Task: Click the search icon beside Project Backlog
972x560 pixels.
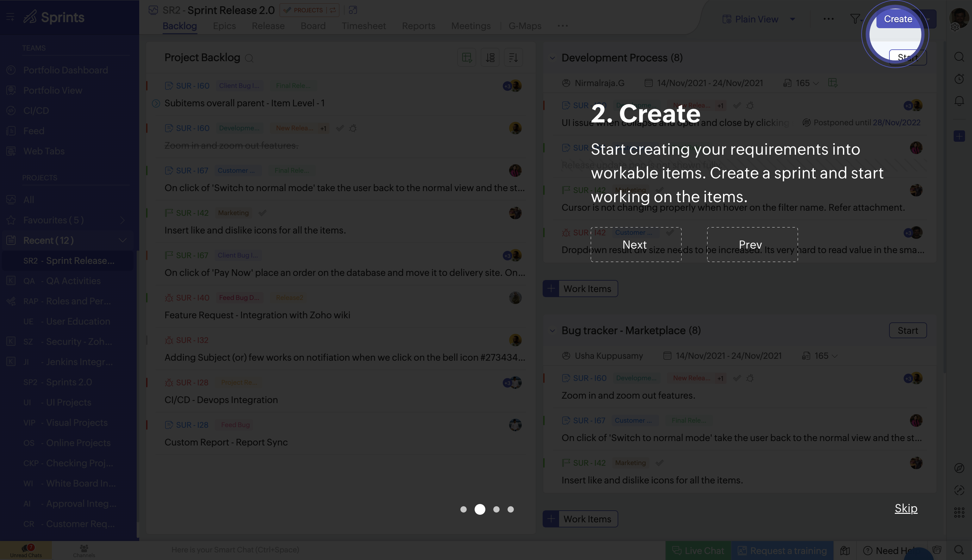Action: click(x=249, y=58)
